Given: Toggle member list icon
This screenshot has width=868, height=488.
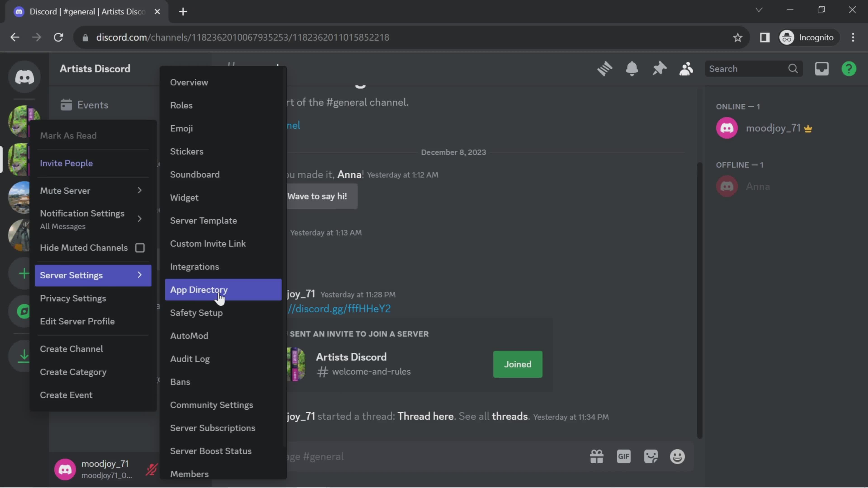Looking at the screenshot, I should (686, 69).
